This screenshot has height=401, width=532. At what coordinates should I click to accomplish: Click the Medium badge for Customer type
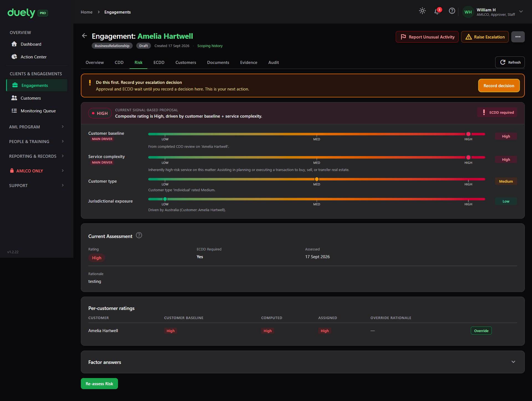(x=506, y=181)
